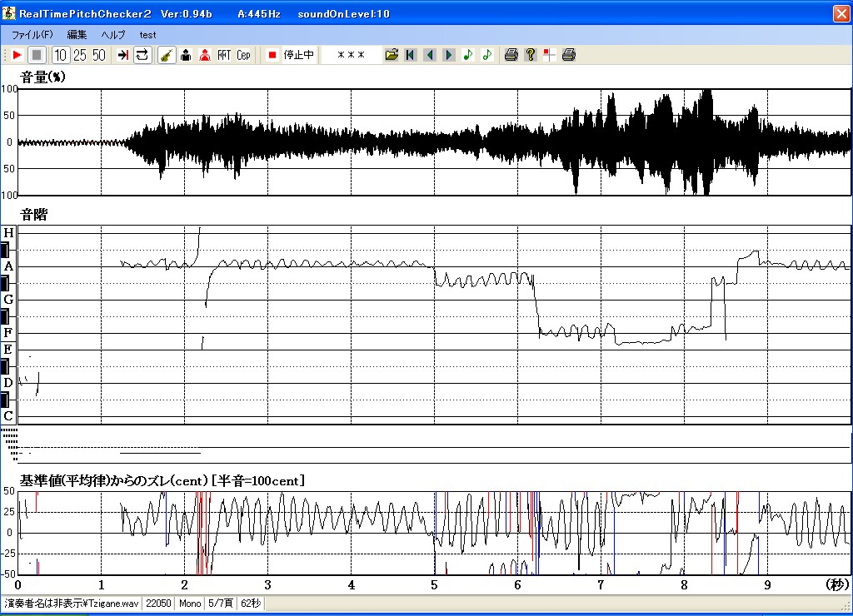Click the 音階 heading
Image resolution: width=853 pixels, height=616 pixels.
pyautogui.click(x=33, y=214)
